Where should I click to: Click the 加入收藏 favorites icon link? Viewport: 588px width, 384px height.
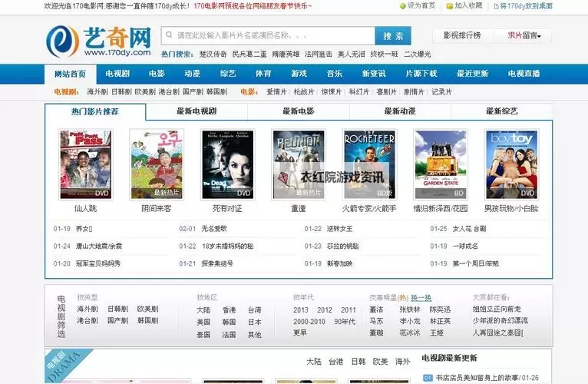(464, 5)
